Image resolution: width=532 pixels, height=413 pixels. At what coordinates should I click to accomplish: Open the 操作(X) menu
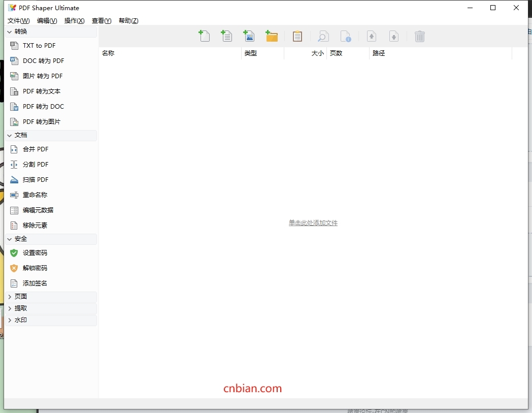tap(74, 21)
